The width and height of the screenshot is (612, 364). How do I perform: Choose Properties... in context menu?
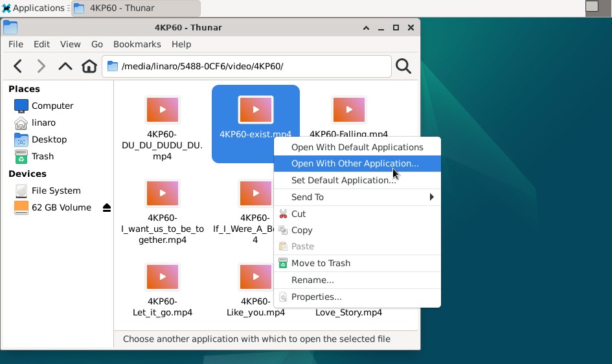(x=357, y=297)
